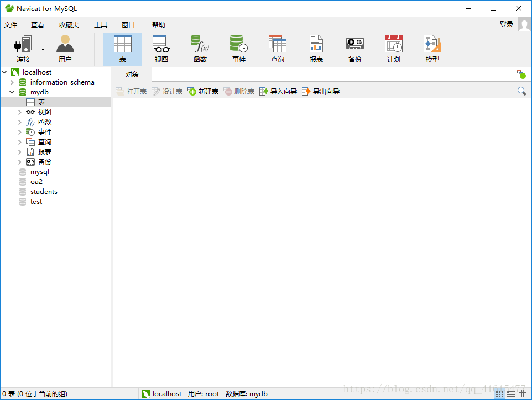Screen dimensions: 532x400
Task: Open the 连接 connection tool
Action: pos(23,49)
